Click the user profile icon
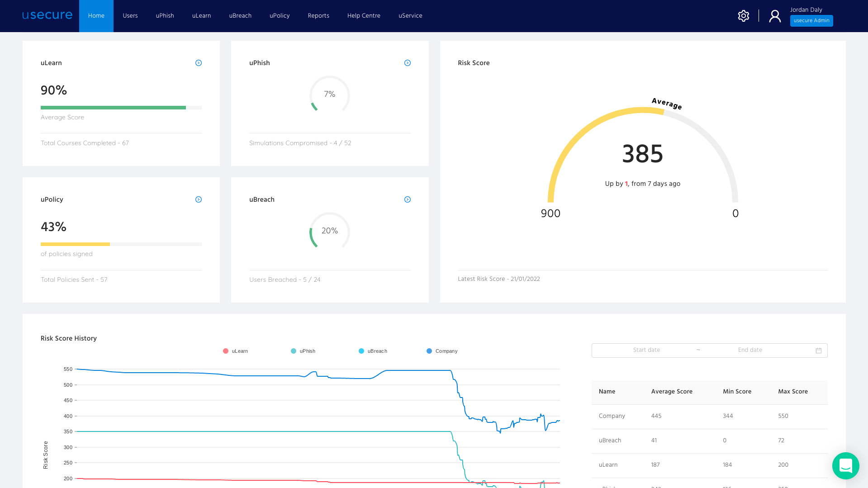This screenshot has width=868, height=488. (774, 15)
